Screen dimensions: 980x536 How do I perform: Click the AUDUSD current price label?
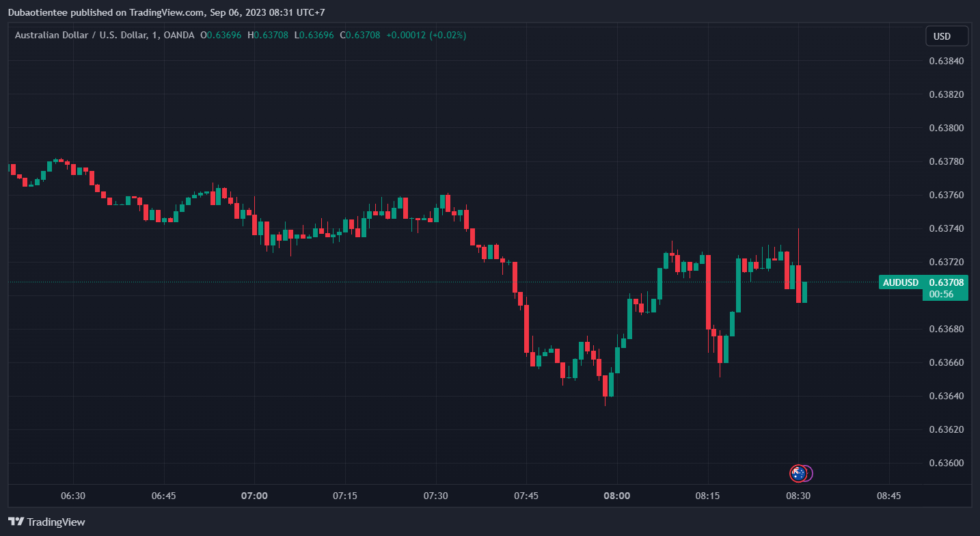[923, 282]
